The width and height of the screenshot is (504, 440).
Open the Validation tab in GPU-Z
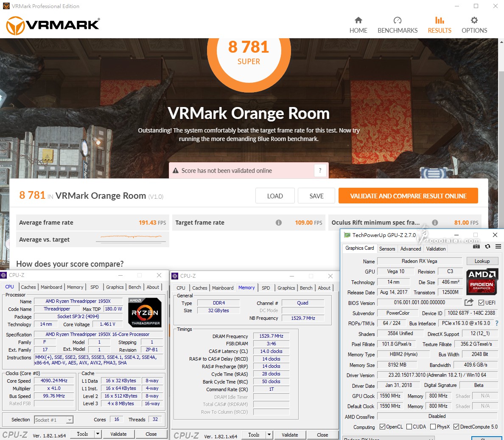tap(436, 248)
